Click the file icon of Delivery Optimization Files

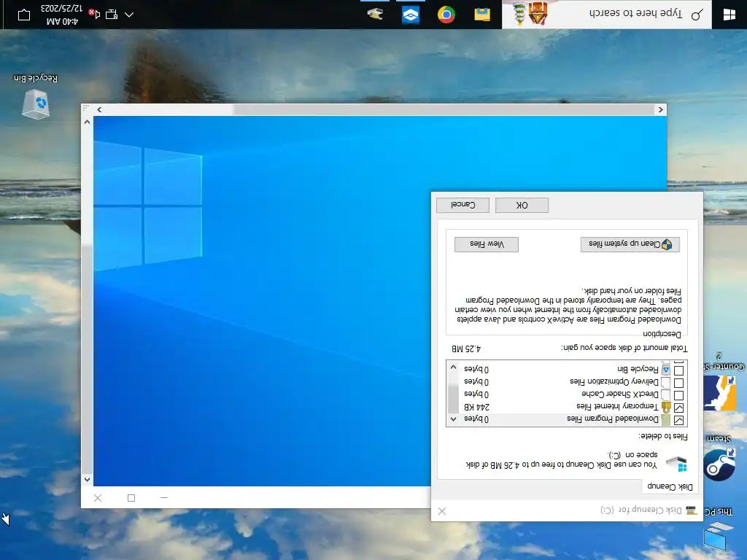click(x=665, y=382)
